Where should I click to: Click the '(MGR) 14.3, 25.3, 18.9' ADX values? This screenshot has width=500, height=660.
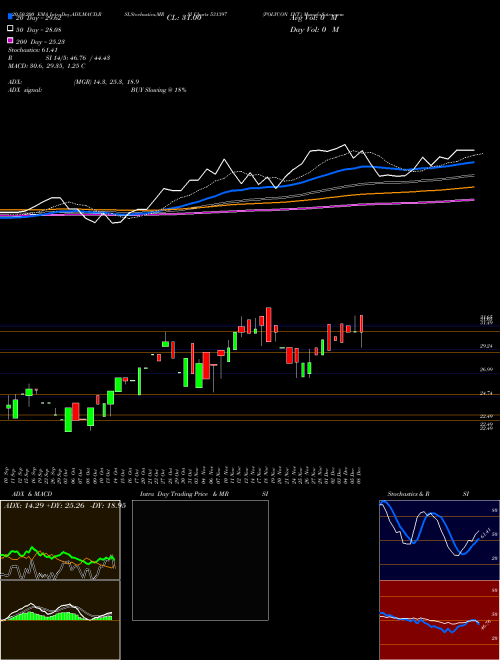coord(106,82)
